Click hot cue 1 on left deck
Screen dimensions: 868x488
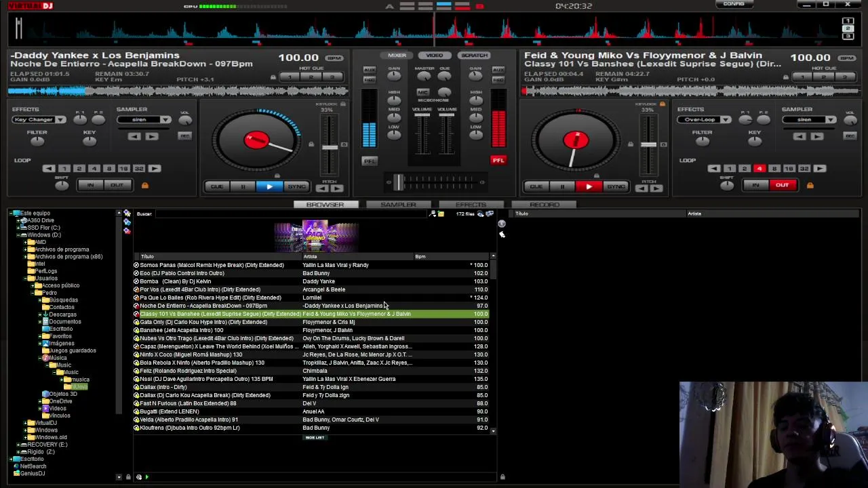click(290, 77)
